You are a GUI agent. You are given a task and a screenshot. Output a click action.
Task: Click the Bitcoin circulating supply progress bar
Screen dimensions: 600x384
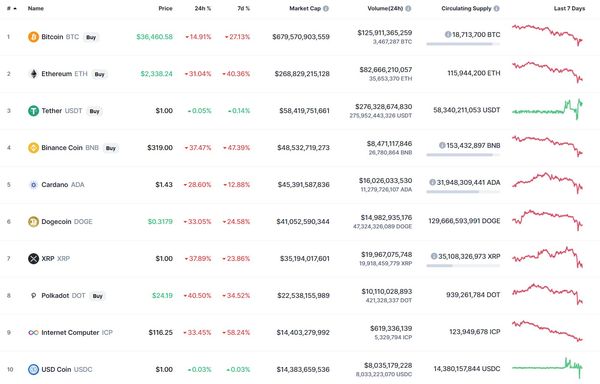pos(463,44)
